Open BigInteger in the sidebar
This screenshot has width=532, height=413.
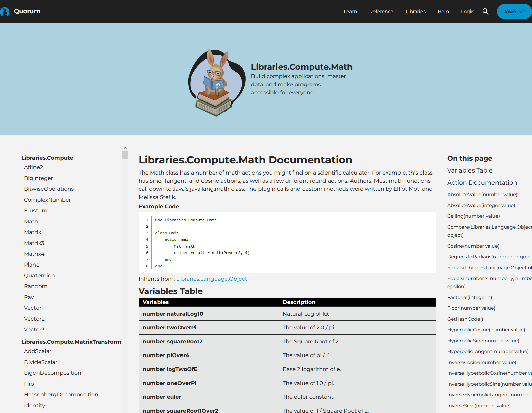(39, 178)
